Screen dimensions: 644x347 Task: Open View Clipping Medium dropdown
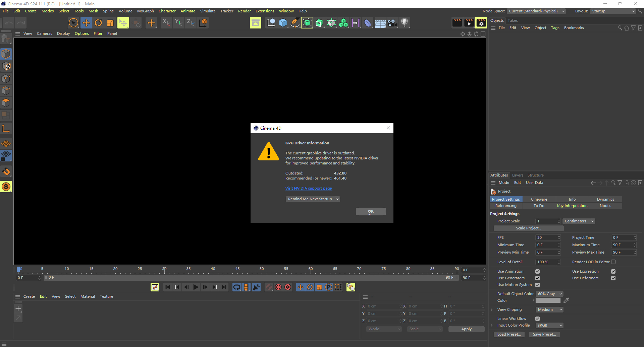[549, 309]
